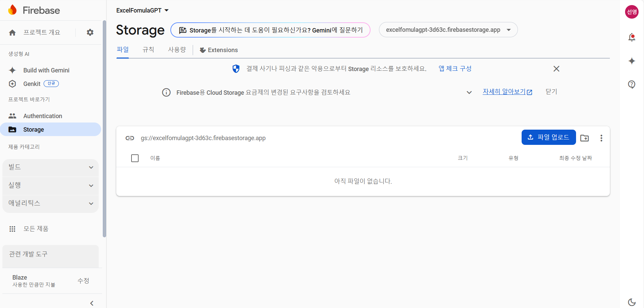The width and height of the screenshot is (644, 308).
Task: Click the 최종 수정 날짜 column header
Action: click(575, 158)
